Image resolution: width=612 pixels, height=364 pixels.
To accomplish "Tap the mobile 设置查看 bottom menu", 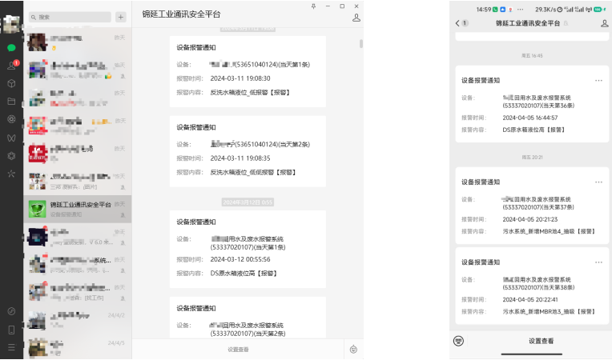I will (x=541, y=341).
